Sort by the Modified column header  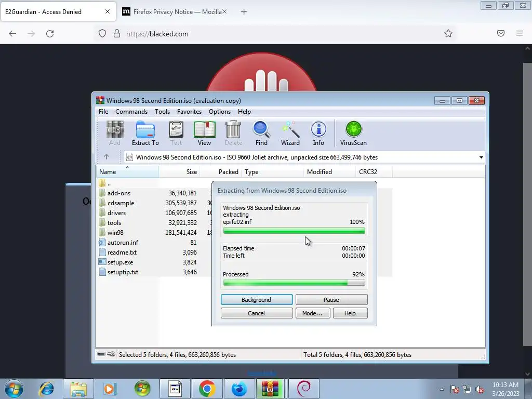tap(329, 171)
